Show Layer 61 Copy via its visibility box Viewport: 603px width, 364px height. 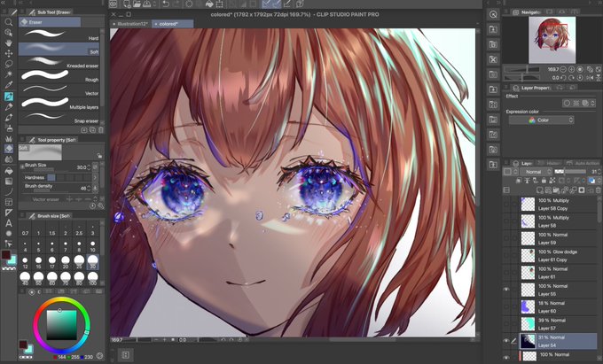click(506, 255)
